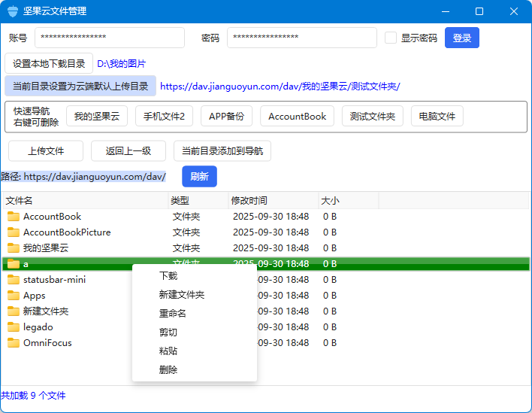Image resolution: width=532 pixels, height=413 pixels.
Task: Go up using 返回上一级 button
Action: coord(128,150)
